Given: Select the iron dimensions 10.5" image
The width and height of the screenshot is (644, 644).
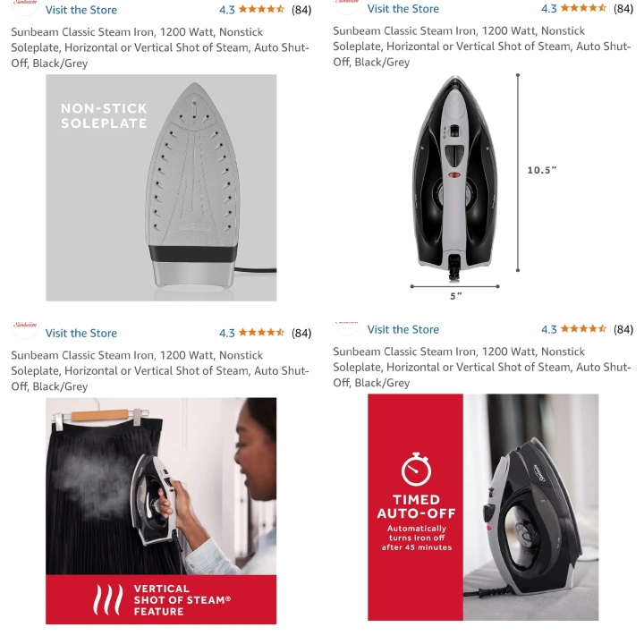Looking at the screenshot, I should point(483,187).
